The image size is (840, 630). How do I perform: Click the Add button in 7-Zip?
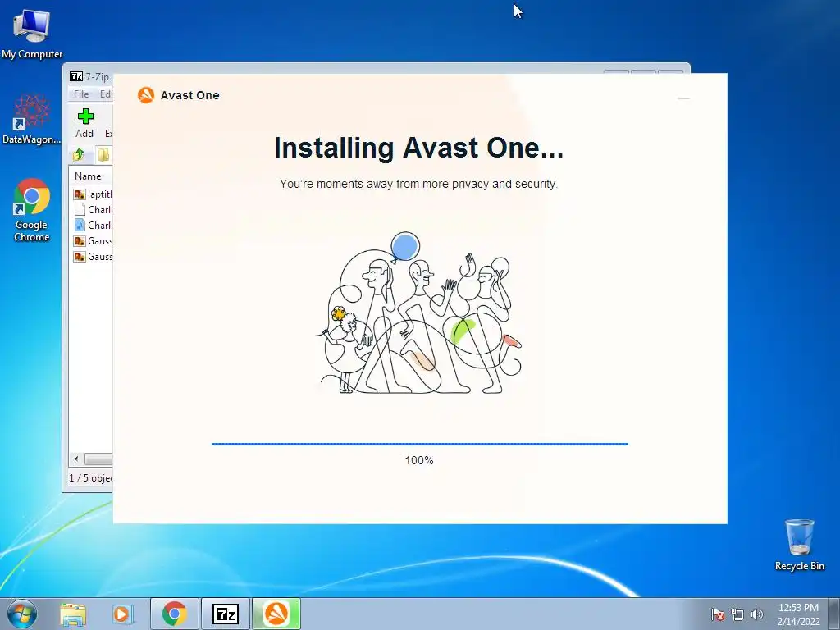click(x=84, y=123)
